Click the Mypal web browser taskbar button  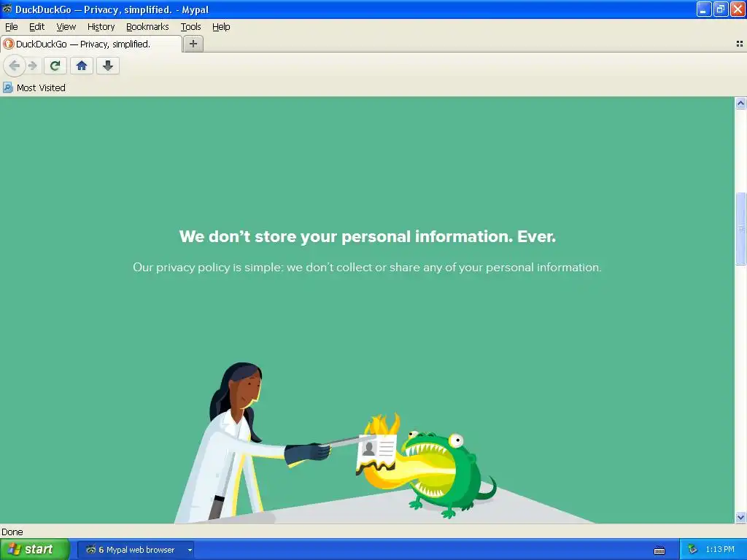coord(135,550)
